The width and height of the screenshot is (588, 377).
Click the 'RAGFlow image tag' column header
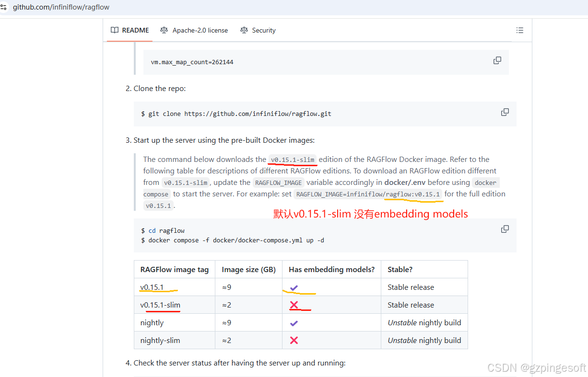[x=175, y=269]
